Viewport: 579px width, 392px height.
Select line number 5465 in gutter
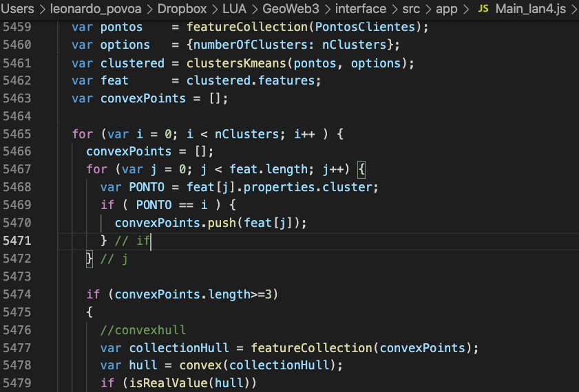[x=26, y=133]
